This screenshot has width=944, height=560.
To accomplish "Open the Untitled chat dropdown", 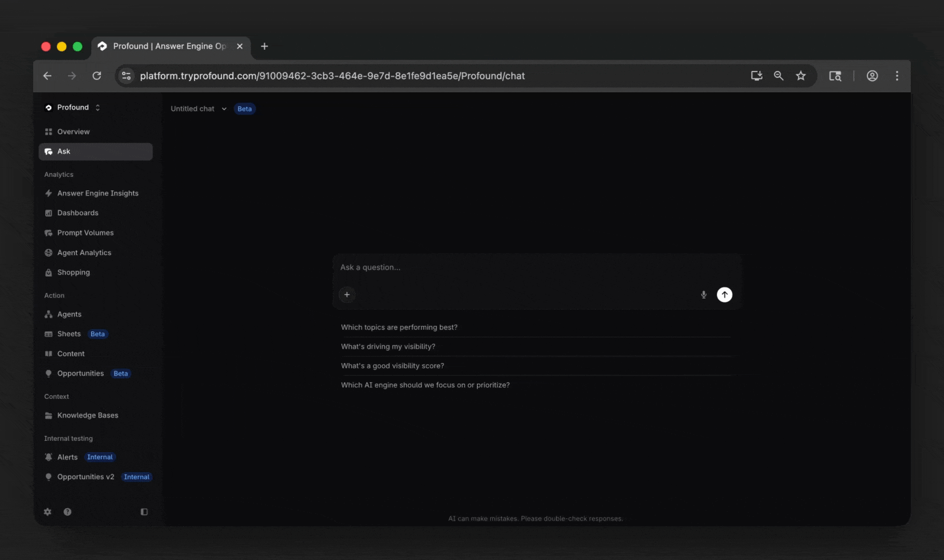I will point(199,109).
